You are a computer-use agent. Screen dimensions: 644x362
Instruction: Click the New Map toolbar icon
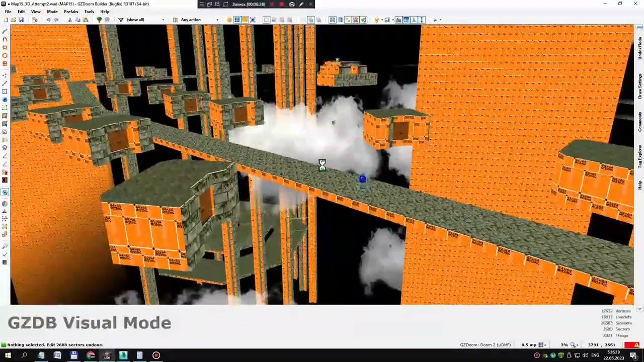pos(6,20)
